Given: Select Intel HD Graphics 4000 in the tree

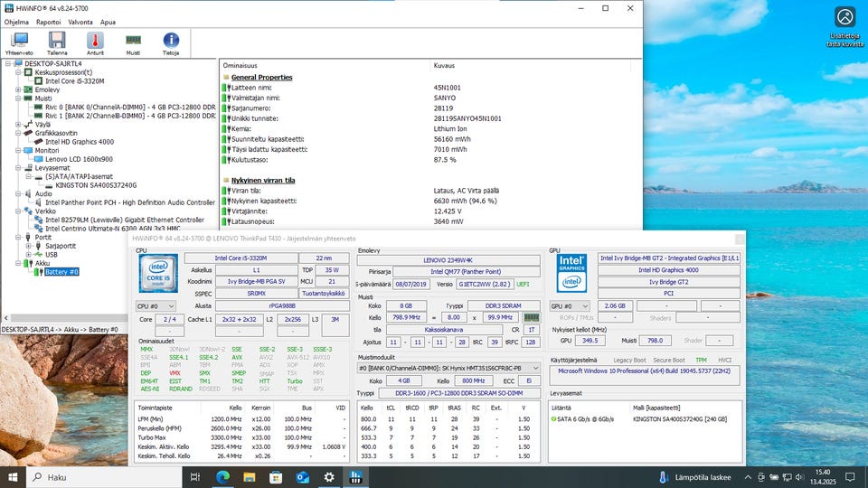Looking at the screenshot, I should pos(79,142).
